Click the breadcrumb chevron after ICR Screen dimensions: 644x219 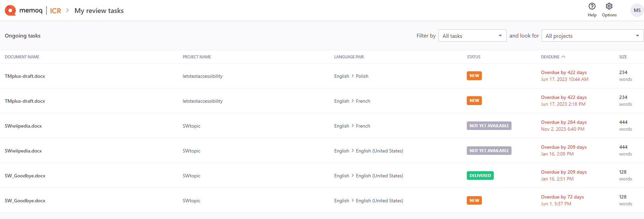[68, 11]
